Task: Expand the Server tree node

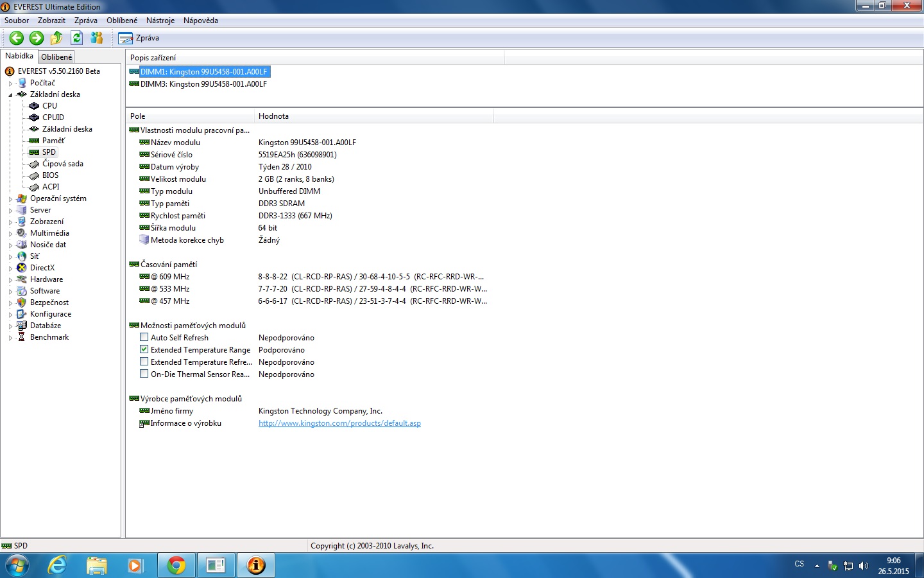Action: pyautogui.click(x=10, y=210)
